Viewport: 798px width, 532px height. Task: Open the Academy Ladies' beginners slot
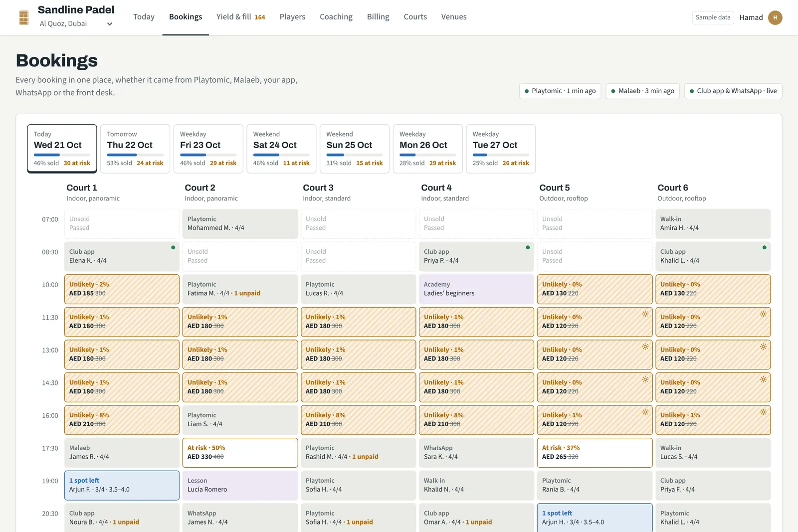(476, 289)
